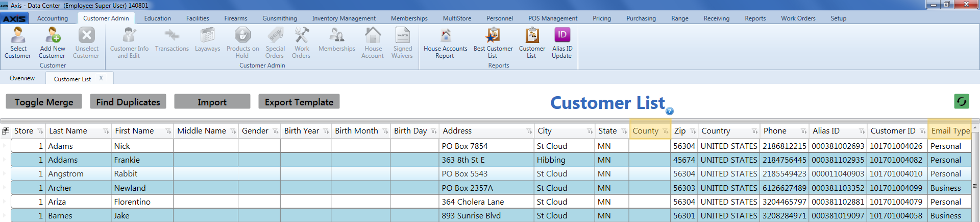Click the AXIS application logo button
Viewport: 980px width, 222px height.
click(14, 18)
